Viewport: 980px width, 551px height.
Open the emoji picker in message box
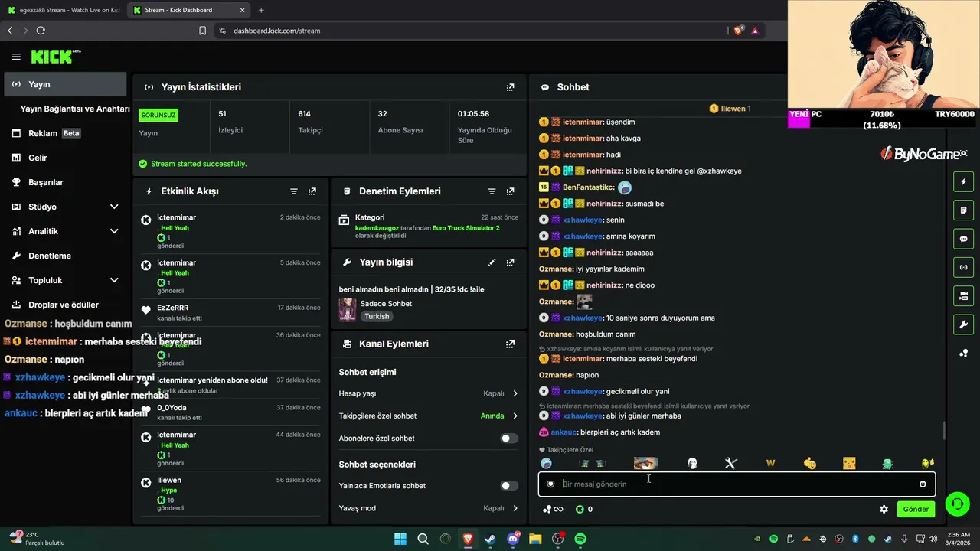[x=923, y=484]
